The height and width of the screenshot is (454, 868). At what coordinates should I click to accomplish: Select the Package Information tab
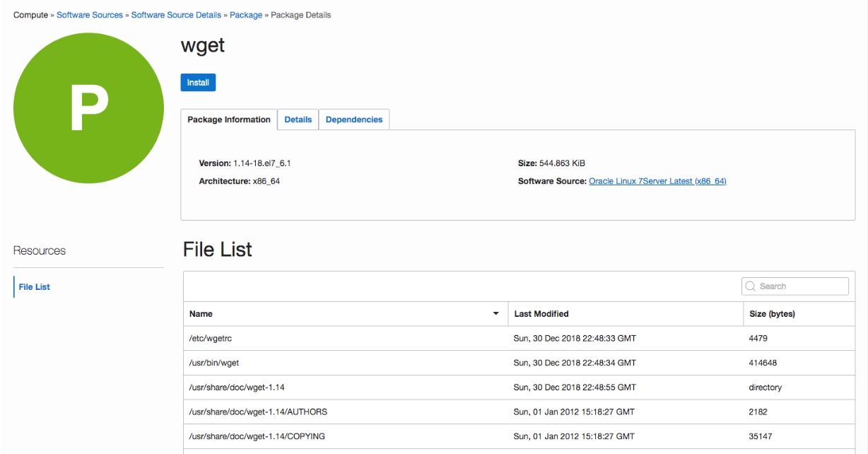[x=229, y=120]
